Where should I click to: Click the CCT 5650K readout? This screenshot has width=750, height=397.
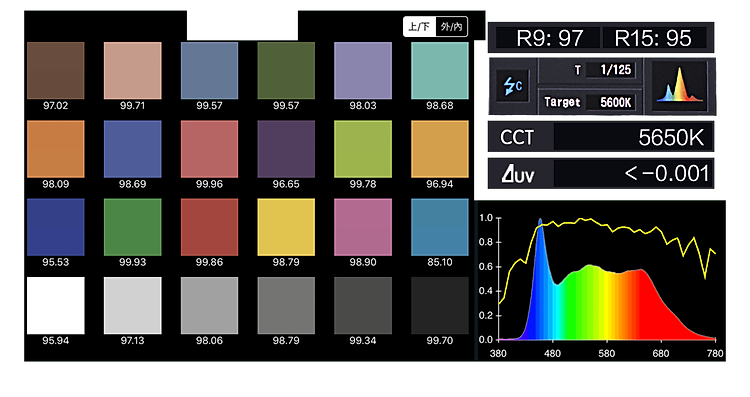601,137
